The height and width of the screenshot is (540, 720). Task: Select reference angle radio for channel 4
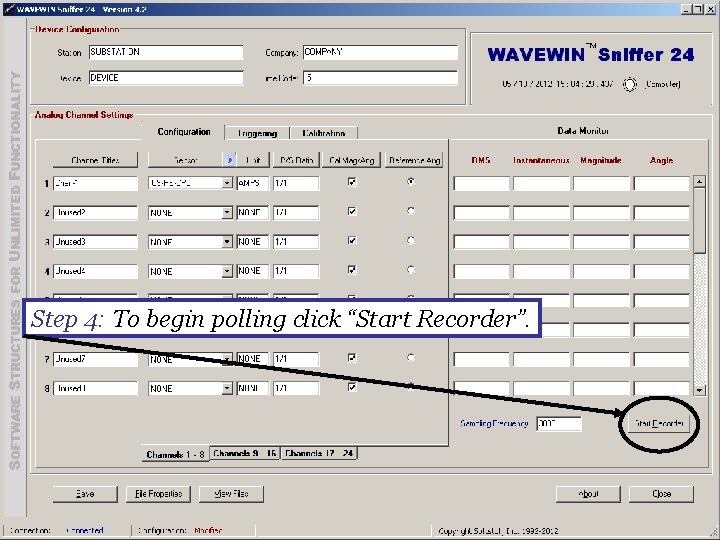[x=411, y=270]
